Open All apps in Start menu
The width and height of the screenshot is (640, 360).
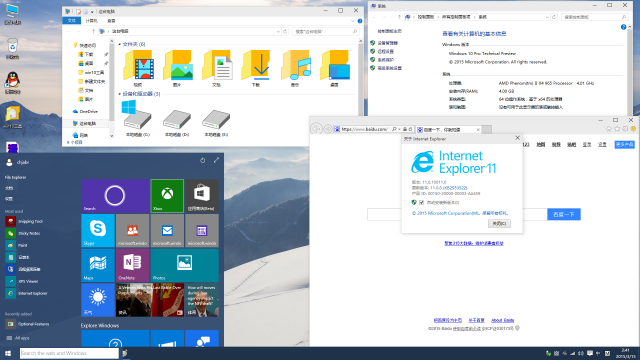point(18,338)
